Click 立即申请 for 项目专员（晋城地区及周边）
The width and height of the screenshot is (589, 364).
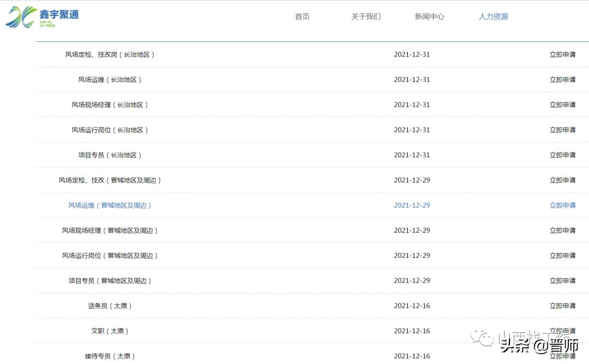click(x=562, y=281)
